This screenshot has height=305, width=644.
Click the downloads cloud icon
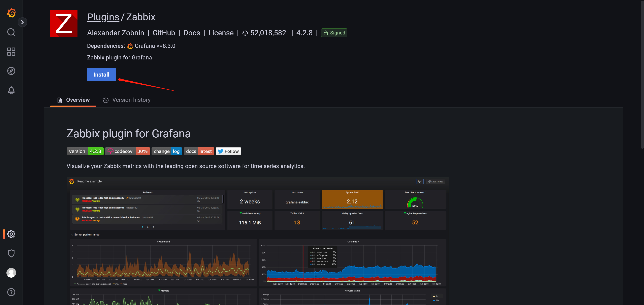245,33
